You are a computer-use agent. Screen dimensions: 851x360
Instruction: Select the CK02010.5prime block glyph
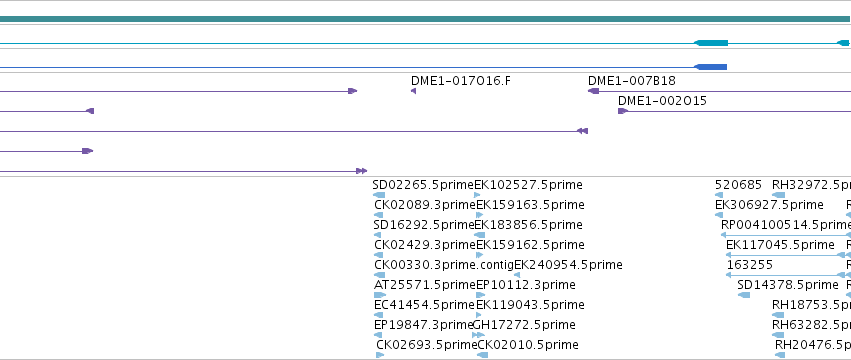click(x=482, y=355)
